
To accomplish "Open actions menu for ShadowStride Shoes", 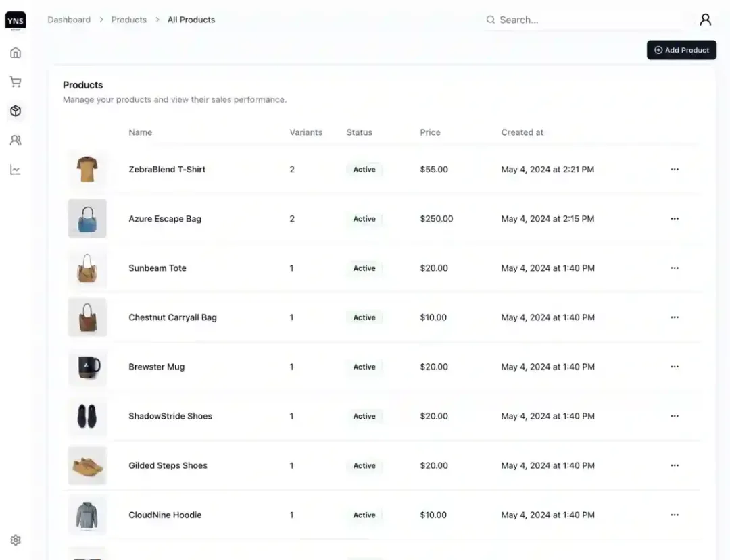I will [675, 416].
